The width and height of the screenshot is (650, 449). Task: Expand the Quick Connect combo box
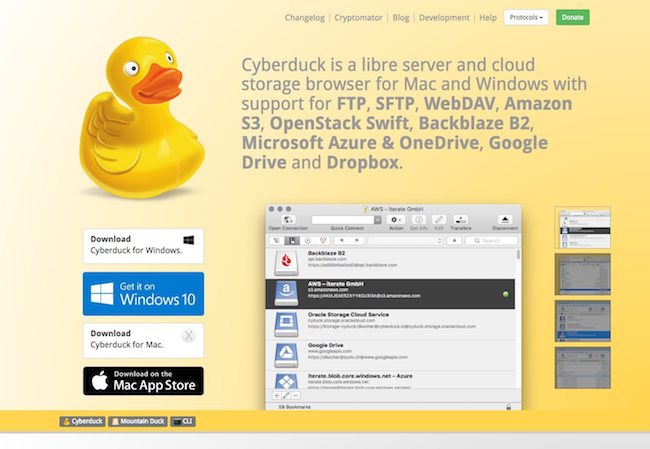[x=379, y=218]
